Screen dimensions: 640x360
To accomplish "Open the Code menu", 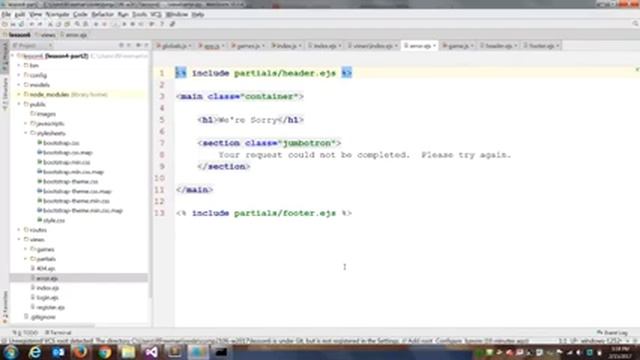I will pyautogui.click(x=80, y=14).
